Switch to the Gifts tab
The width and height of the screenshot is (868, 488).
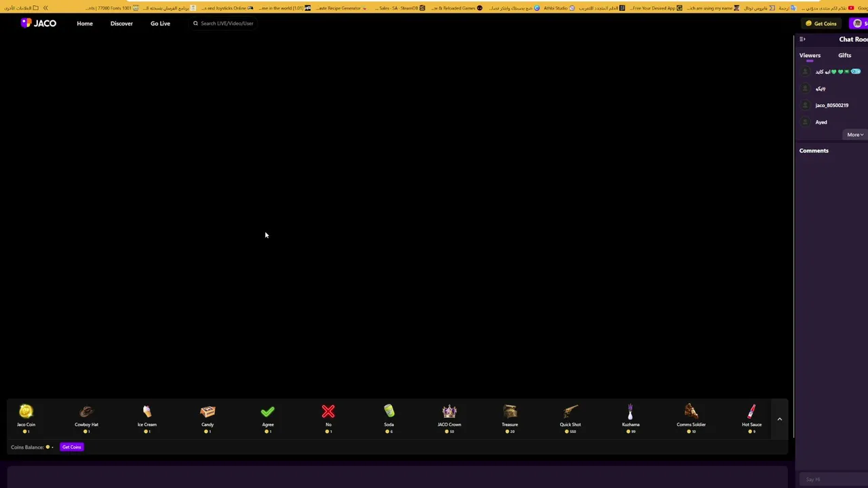tap(844, 56)
